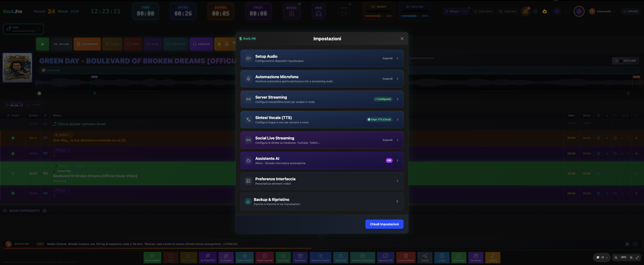Click the Copertina button
Viewport: 644px width, 265px height.
tap(508, 11)
